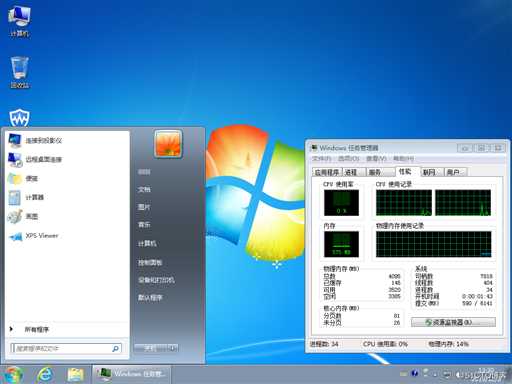
Task: Click the 未分页 row label
Action: pyautogui.click(x=332, y=323)
